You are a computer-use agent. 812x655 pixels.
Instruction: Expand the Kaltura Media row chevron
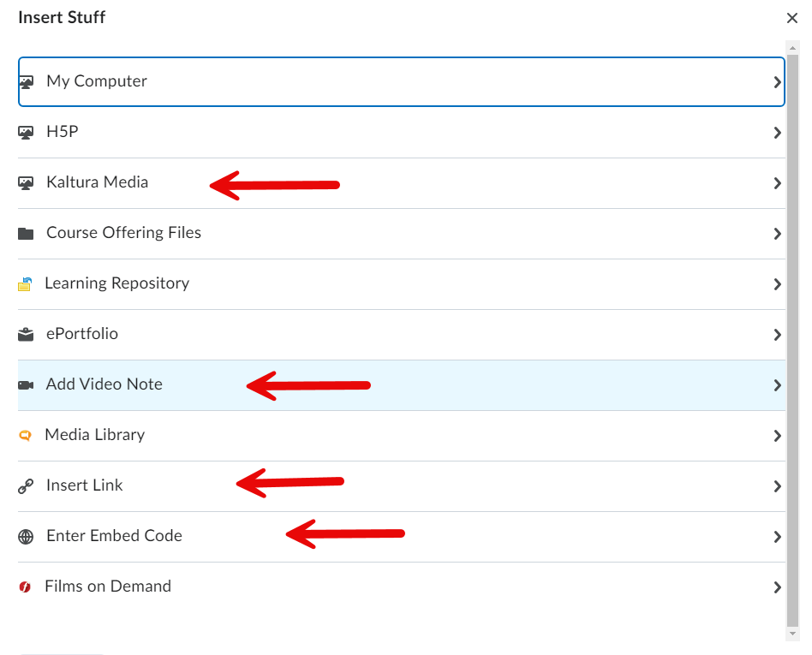(777, 183)
